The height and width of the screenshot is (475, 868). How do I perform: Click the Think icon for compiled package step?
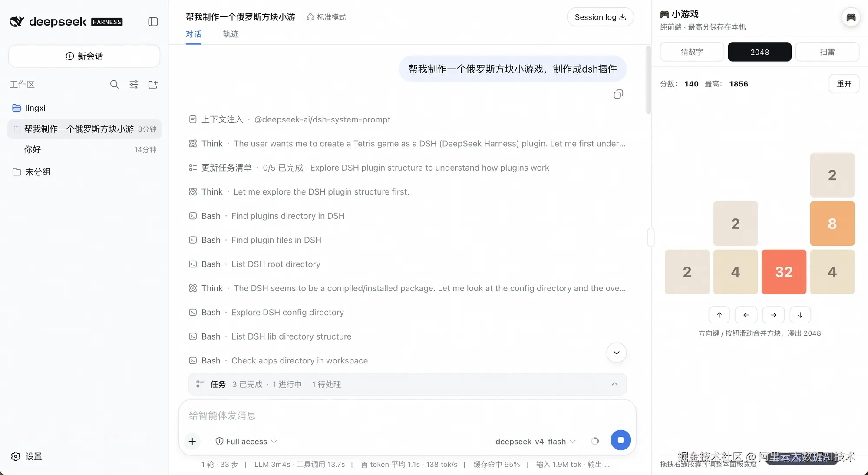(193, 288)
